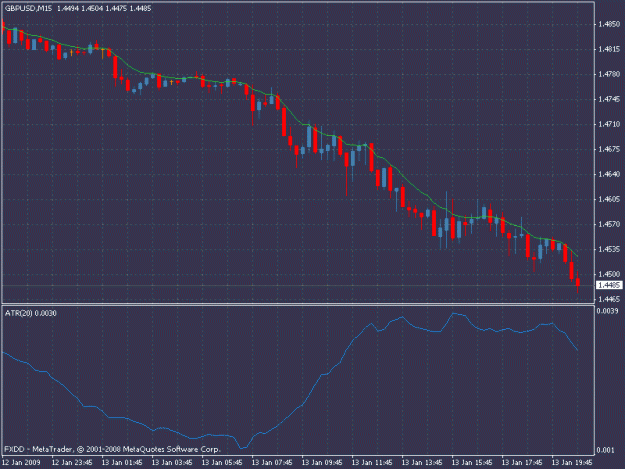Click the 1.4640 price axis label

(x=609, y=174)
